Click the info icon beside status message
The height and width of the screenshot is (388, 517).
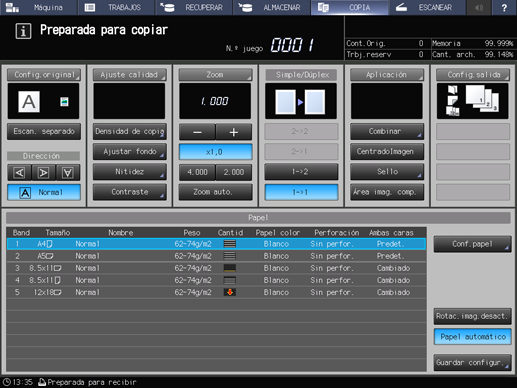point(23,31)
